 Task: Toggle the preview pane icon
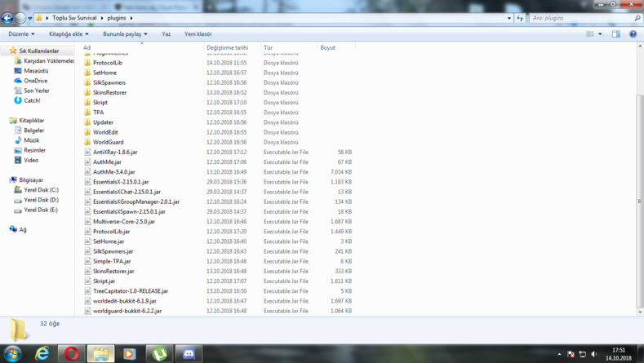click(616, 34)
